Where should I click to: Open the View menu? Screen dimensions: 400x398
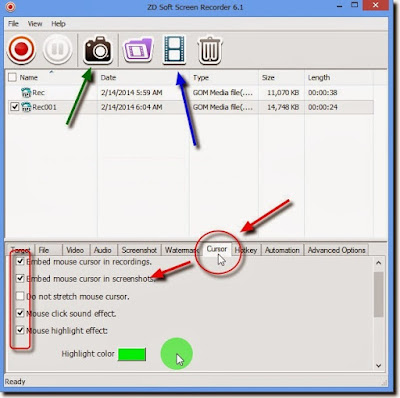[35, 24]
